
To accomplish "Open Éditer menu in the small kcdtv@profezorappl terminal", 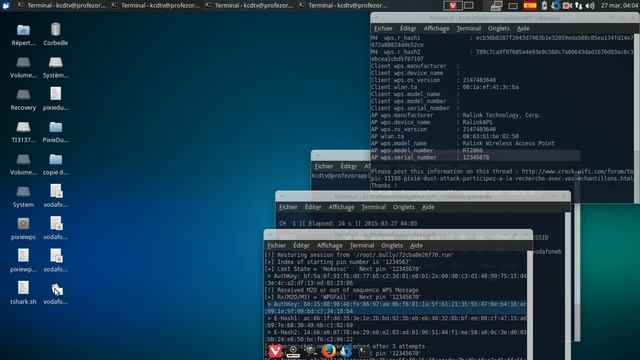I will pos(349,167).
